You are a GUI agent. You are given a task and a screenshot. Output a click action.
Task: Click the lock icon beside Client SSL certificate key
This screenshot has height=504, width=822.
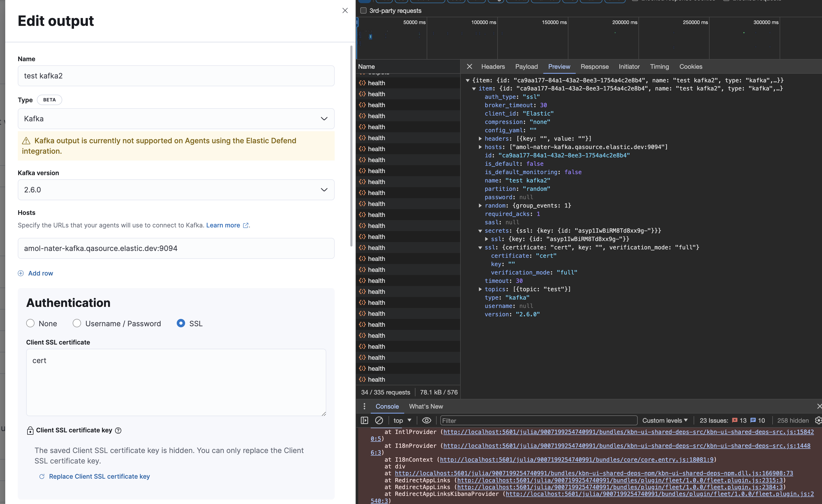[30, 430]
